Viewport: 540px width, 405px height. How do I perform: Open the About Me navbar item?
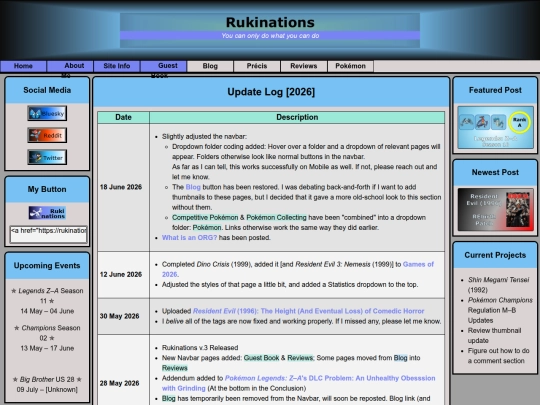[70, 66]
